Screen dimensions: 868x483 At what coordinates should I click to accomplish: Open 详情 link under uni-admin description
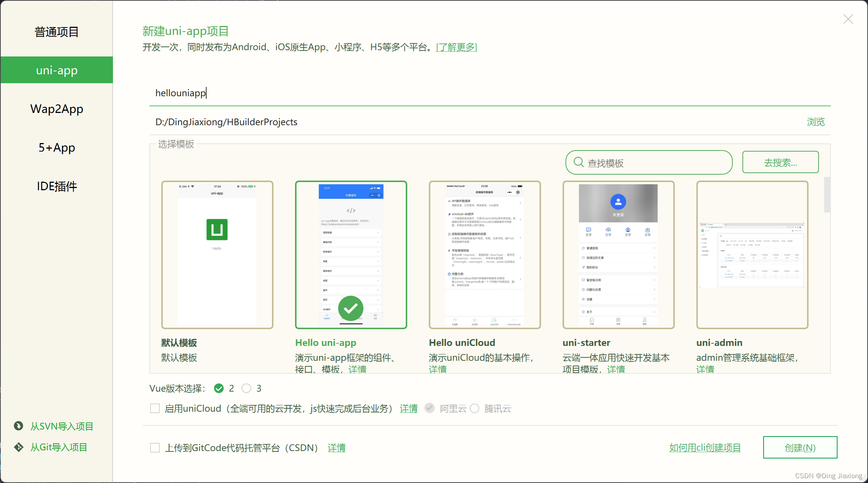point(705,369)
